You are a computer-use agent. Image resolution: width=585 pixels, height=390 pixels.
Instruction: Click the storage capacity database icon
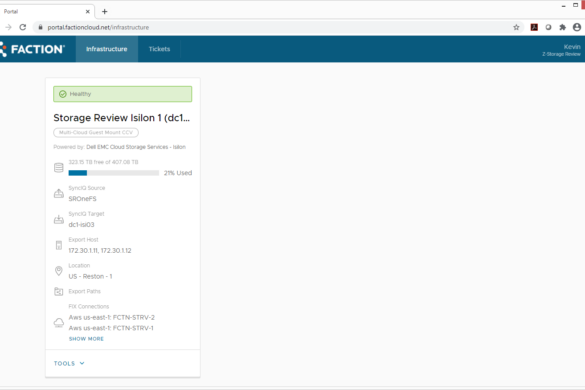click(59, 168)
